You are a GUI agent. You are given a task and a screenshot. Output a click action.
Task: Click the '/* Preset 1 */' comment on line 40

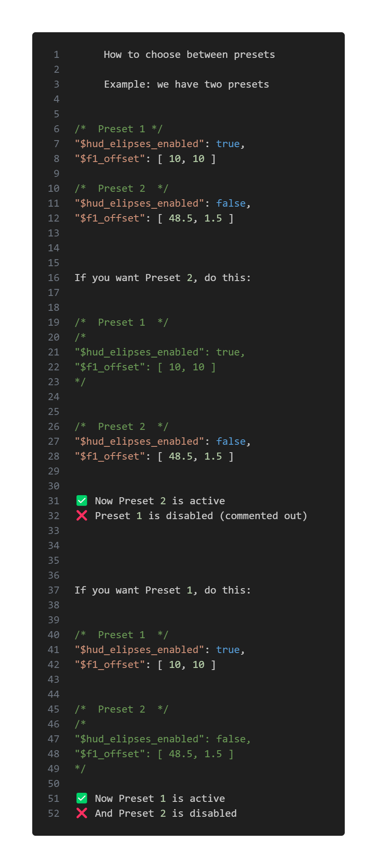(122, 635)
